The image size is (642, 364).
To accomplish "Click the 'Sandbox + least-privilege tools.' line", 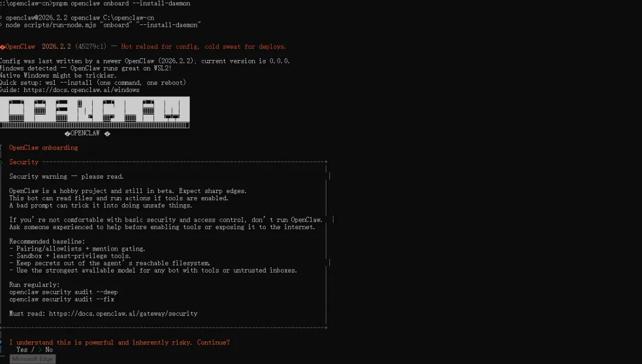I will click(x=70, y=256).
